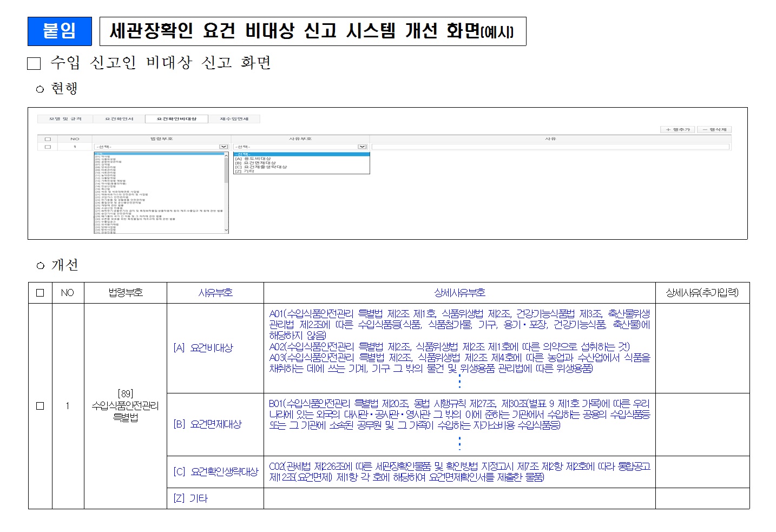Click the A01 detailed reason text
776x532 pixels.
point(459,324)
